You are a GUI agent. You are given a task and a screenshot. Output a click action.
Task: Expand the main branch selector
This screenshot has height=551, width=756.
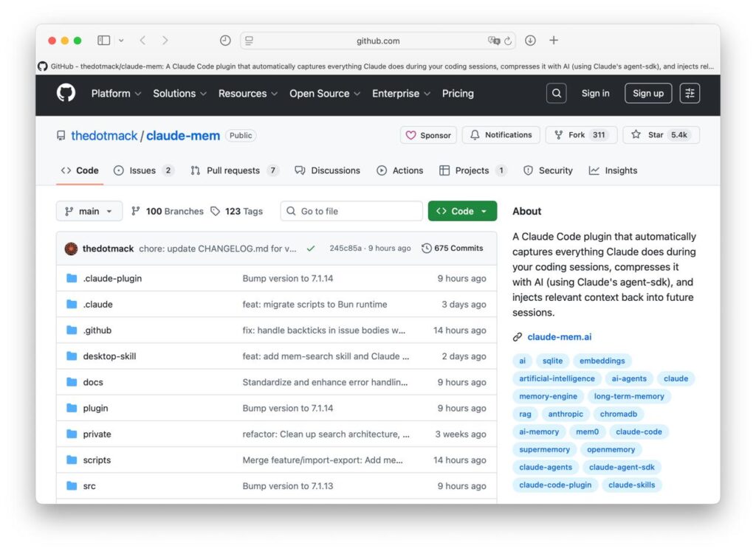89,211
